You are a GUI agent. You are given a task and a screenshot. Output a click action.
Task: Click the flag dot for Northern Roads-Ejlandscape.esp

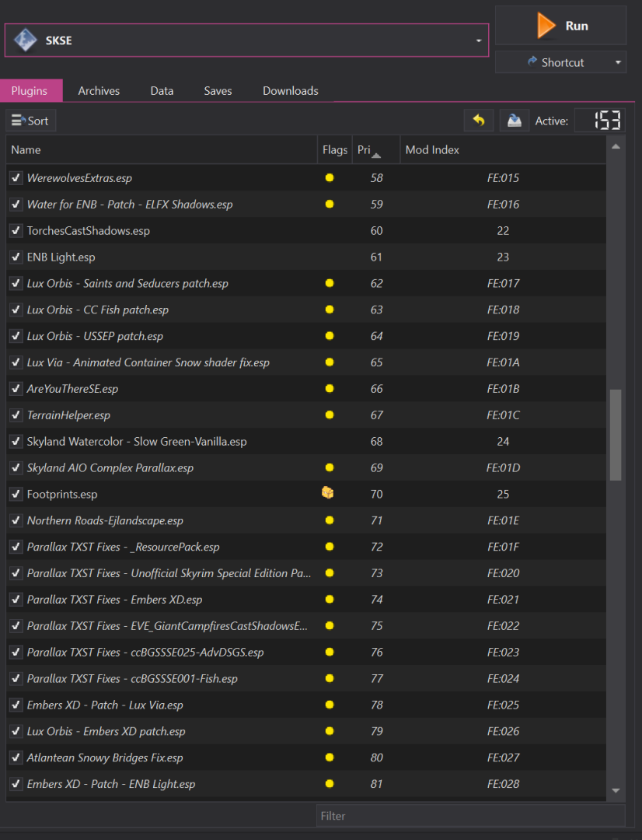pyautogui.click(x=330, y=520)
